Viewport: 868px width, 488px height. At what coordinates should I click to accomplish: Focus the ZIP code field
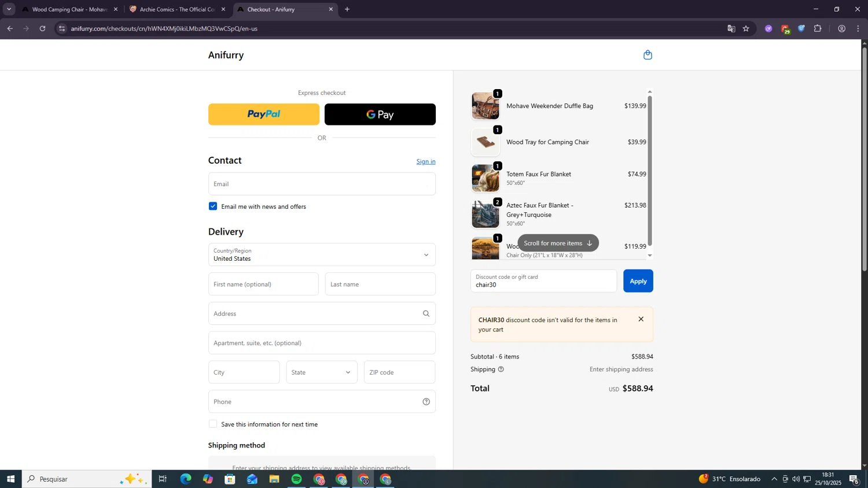(x=399, y=372)
